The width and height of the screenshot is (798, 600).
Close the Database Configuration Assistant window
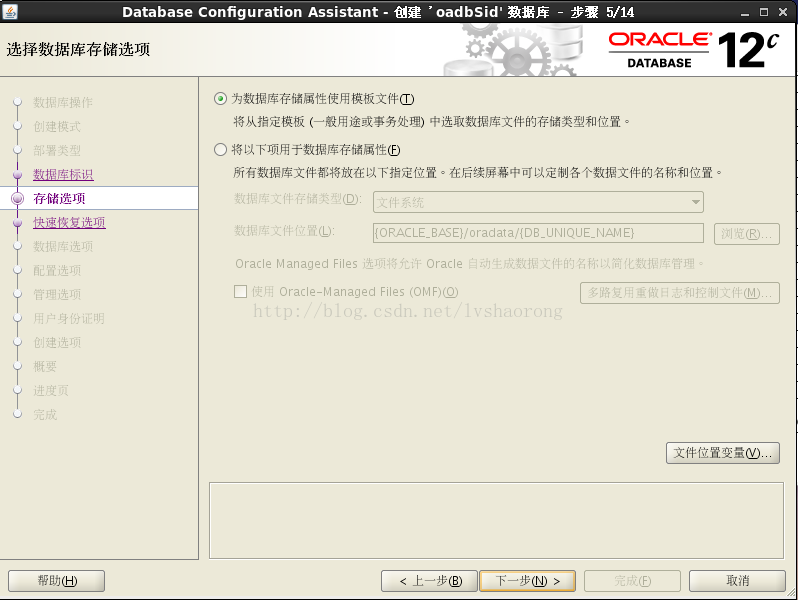point(783,12)
